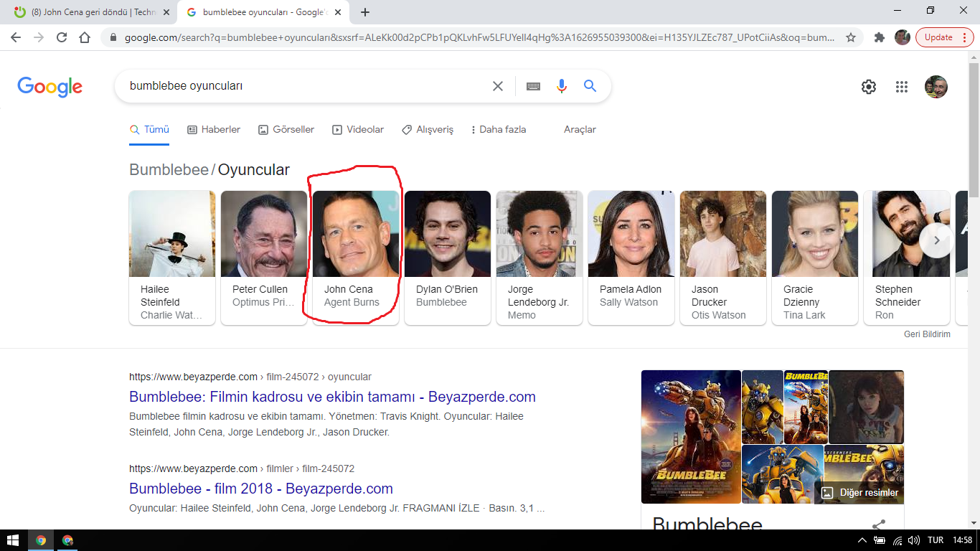Open the Google account avatar

coord(936,87)
